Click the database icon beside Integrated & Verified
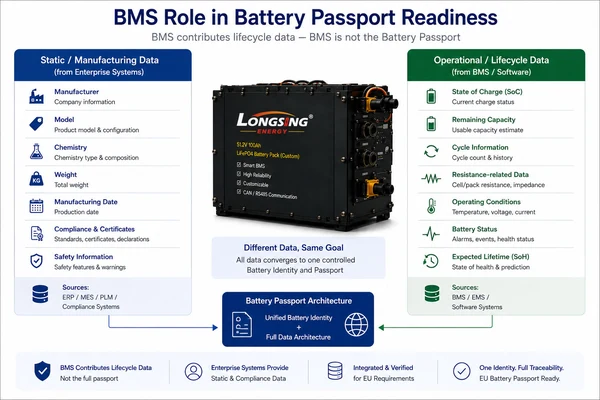The height and width of the screenshot is (400, 600). point(335,371)
